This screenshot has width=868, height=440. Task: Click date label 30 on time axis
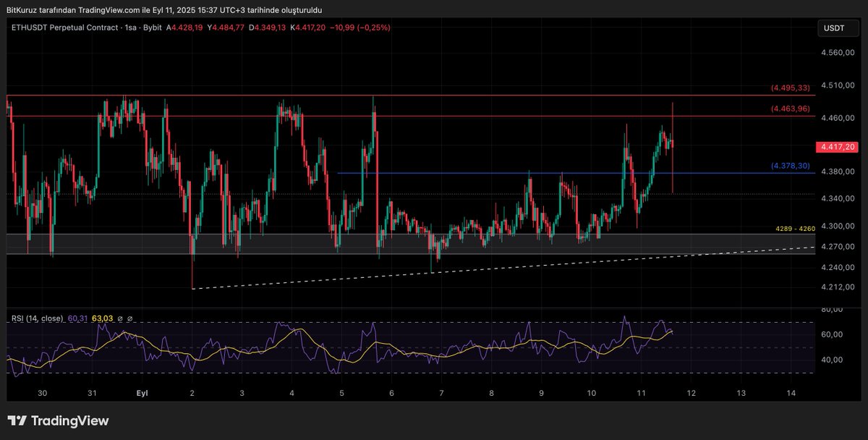[x=43, y=393]
